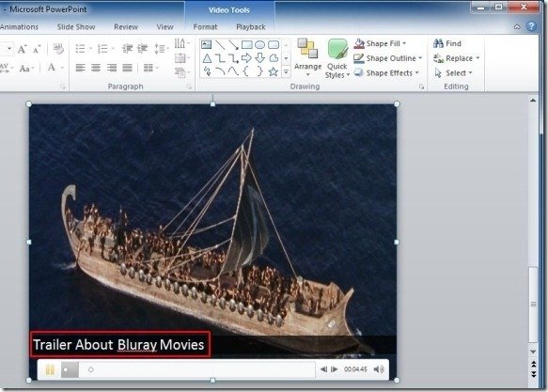
Task: Click the video seek progress bar
Action: [197, 369]
